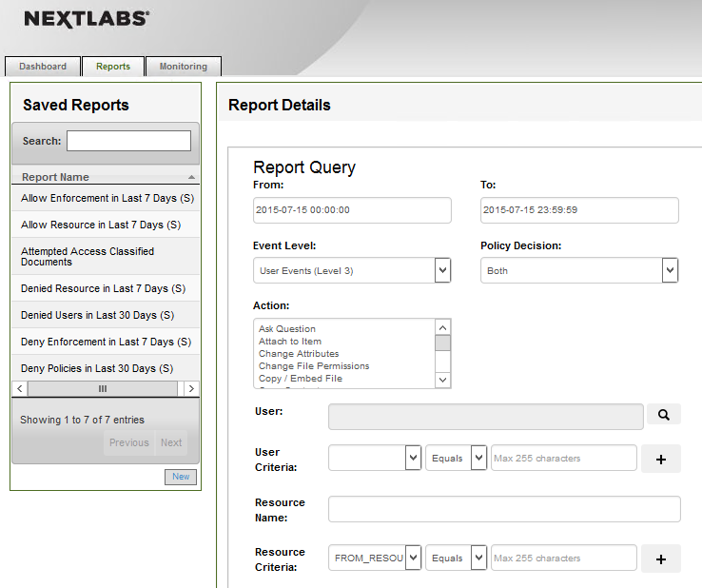The image size is (702, 588).
Task: Switch to the Dashboard tab
Action: pyautogui.click(x=43, y=67)
